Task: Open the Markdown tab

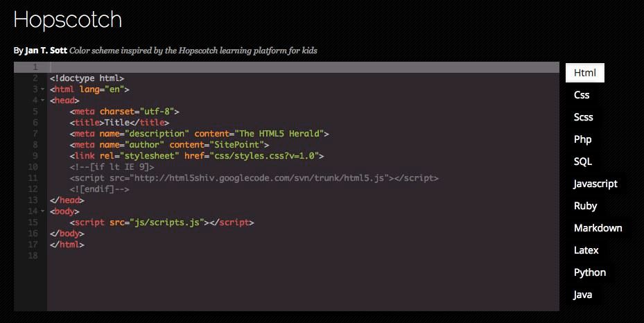Action: (x=598, y=228)
